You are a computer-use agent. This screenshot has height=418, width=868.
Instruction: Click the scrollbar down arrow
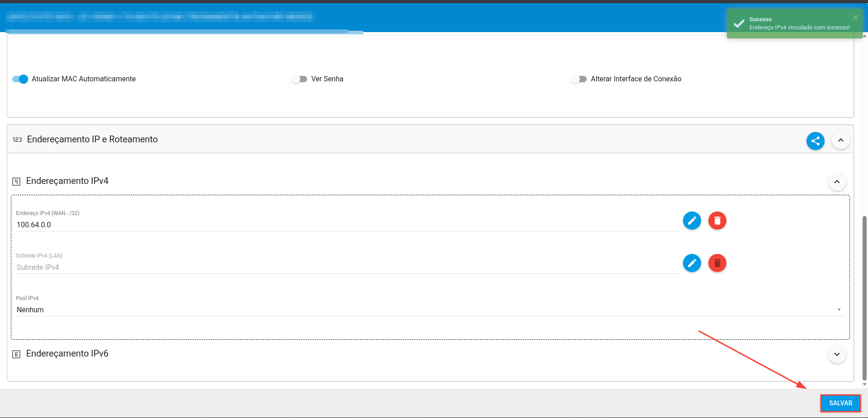[864, 385]
